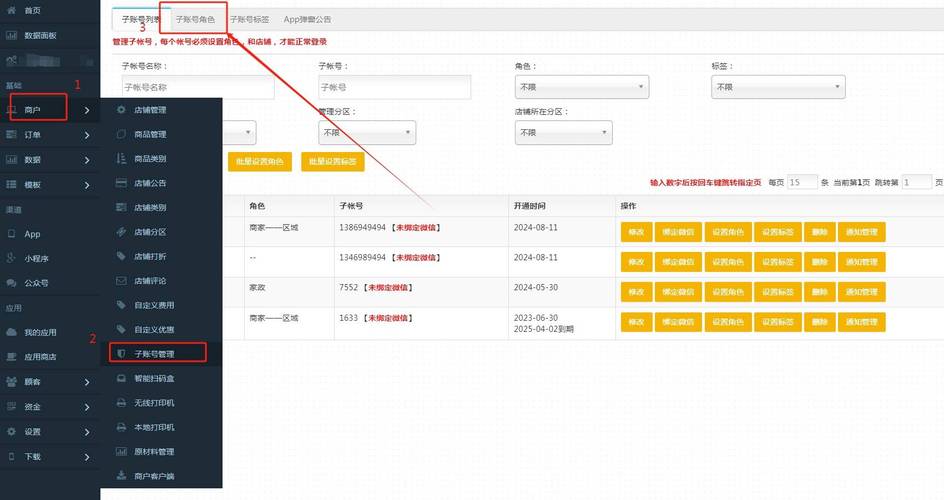Open the 数据面板 dashboard icon
The height and width of the screenshot is (500, 944).
[11, 35]
